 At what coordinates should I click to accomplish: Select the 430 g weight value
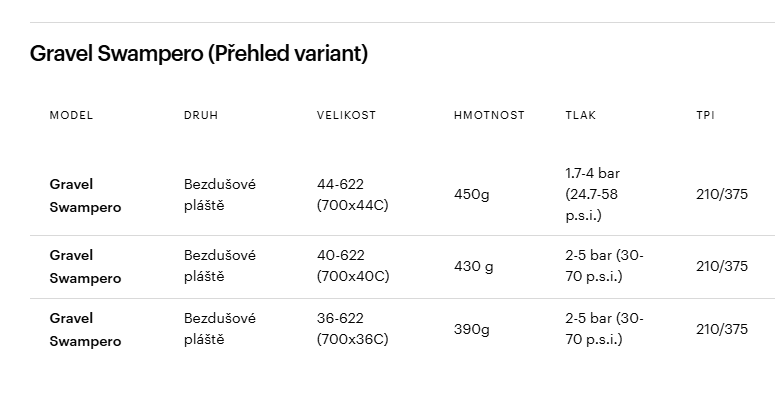pos(474,266)
